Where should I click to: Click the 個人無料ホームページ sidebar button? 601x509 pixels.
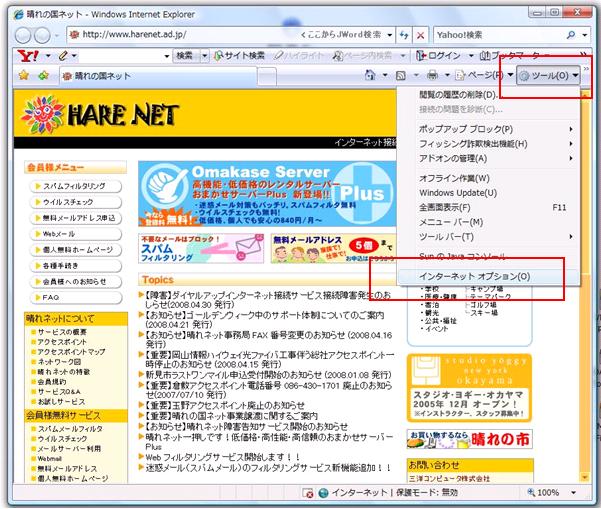tap(76, 250)
